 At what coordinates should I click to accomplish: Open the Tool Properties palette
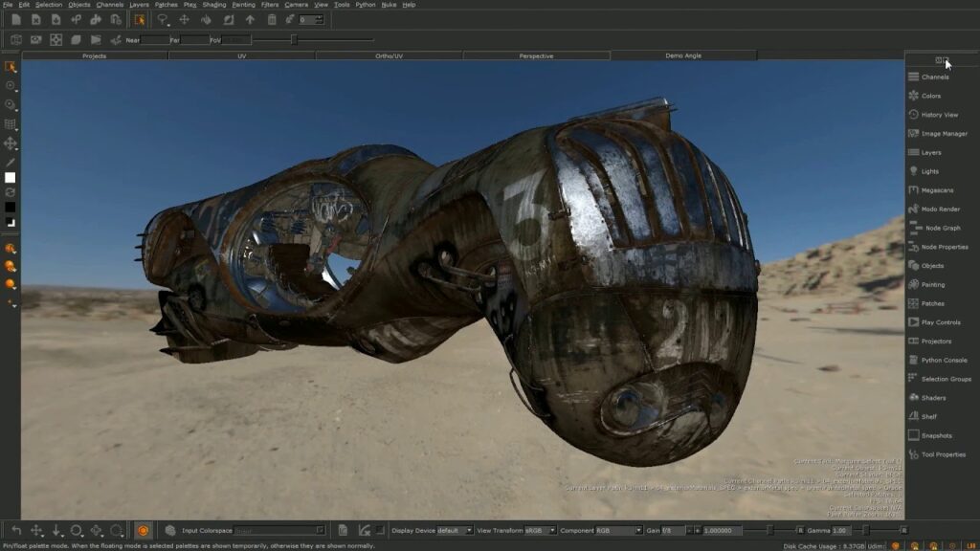[943, 454]
